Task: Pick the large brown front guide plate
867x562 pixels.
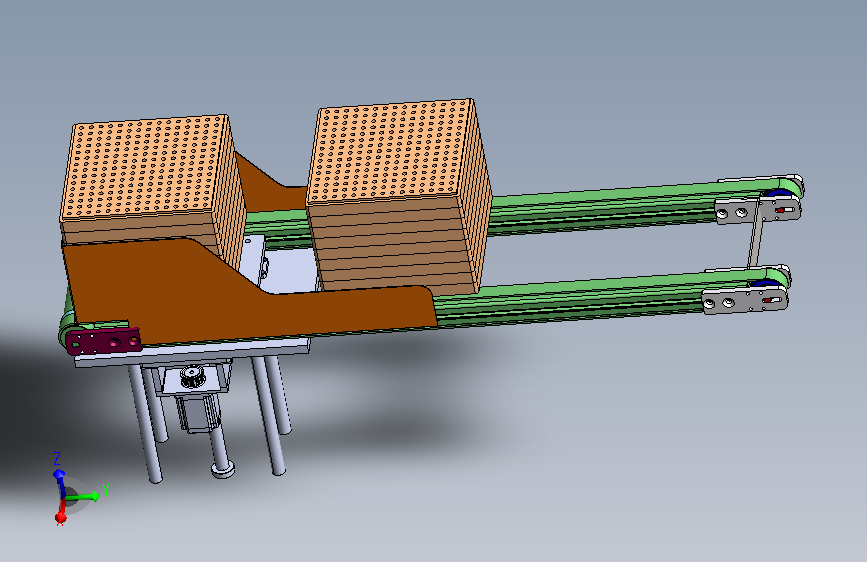Action: [x=243, y=299]
